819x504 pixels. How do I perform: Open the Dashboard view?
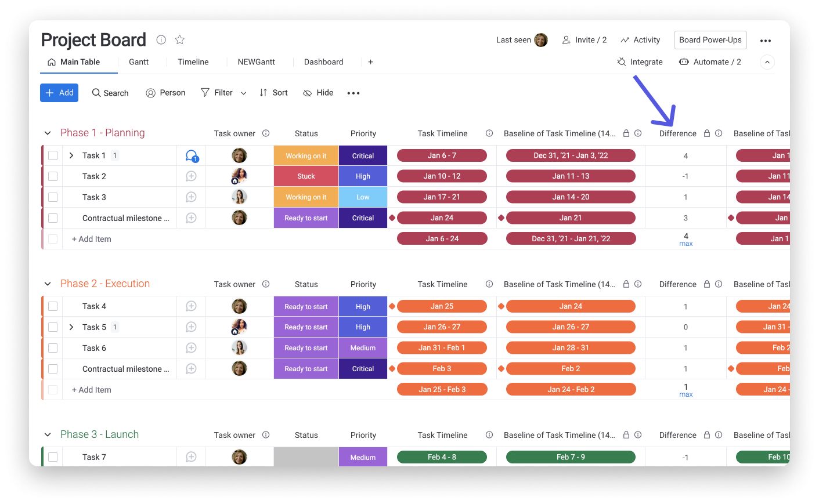[x=323, y=61]
